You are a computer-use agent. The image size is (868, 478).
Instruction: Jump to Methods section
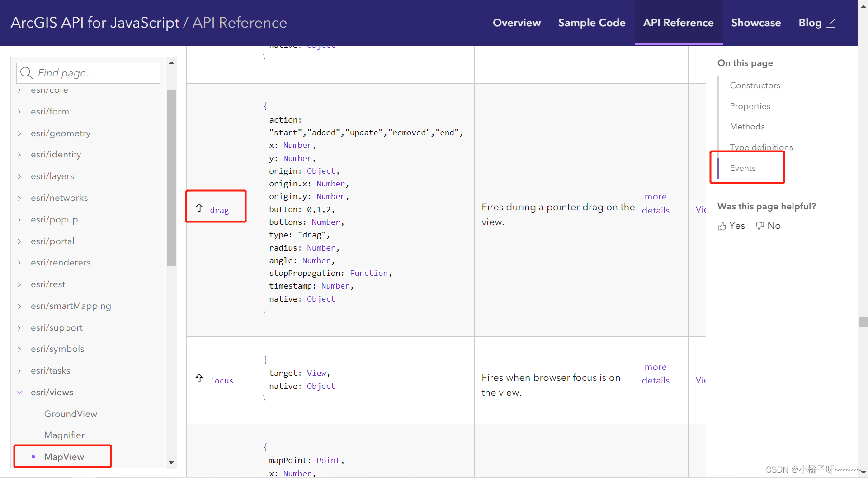coord(747,127)
